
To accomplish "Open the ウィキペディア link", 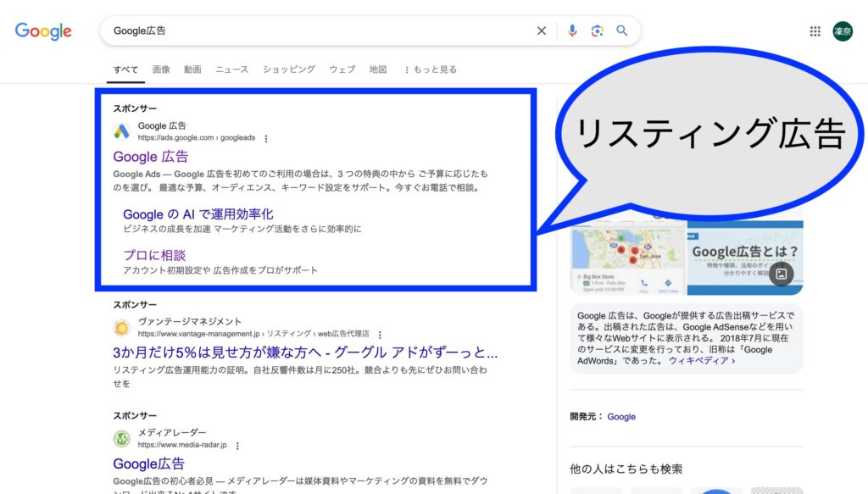I will pyautogui.click(x=701, y=361).
